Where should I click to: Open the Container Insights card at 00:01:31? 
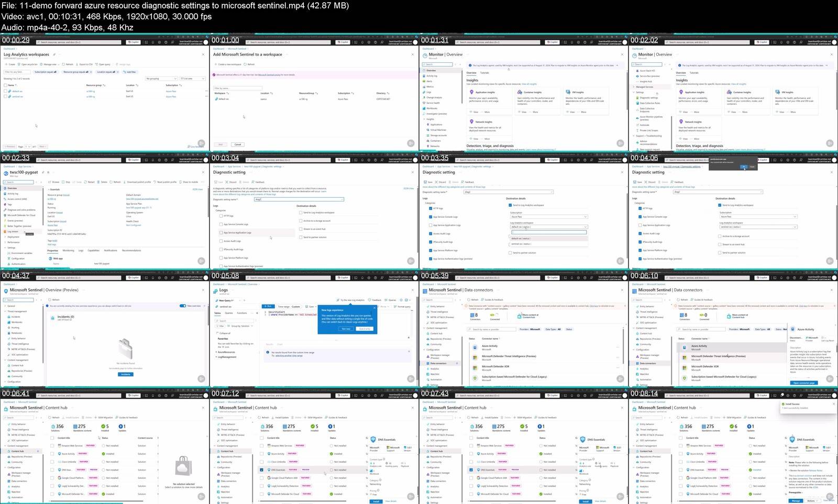click(537, 102)
